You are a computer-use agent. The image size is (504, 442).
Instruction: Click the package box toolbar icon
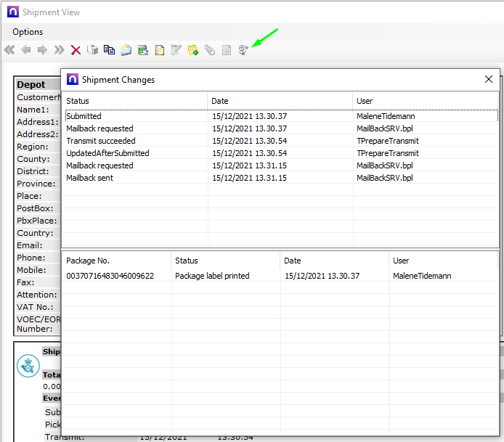pyautogui.click(x=92, y=50)
